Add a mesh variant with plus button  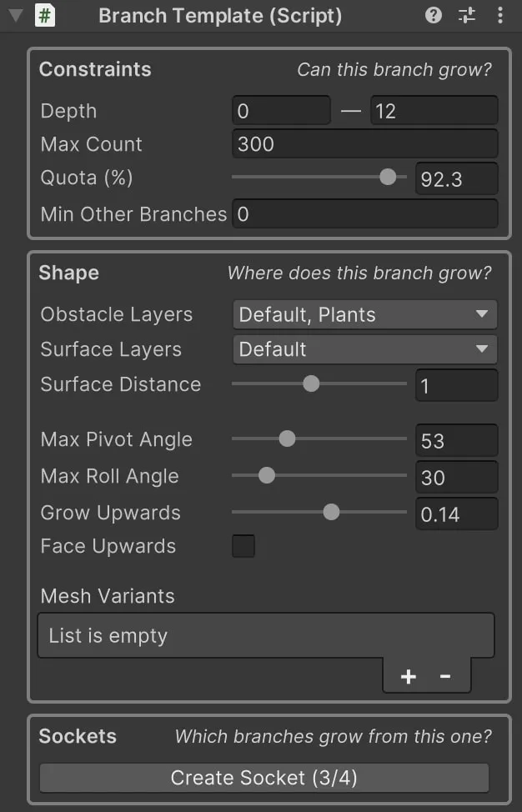[408, 676]
